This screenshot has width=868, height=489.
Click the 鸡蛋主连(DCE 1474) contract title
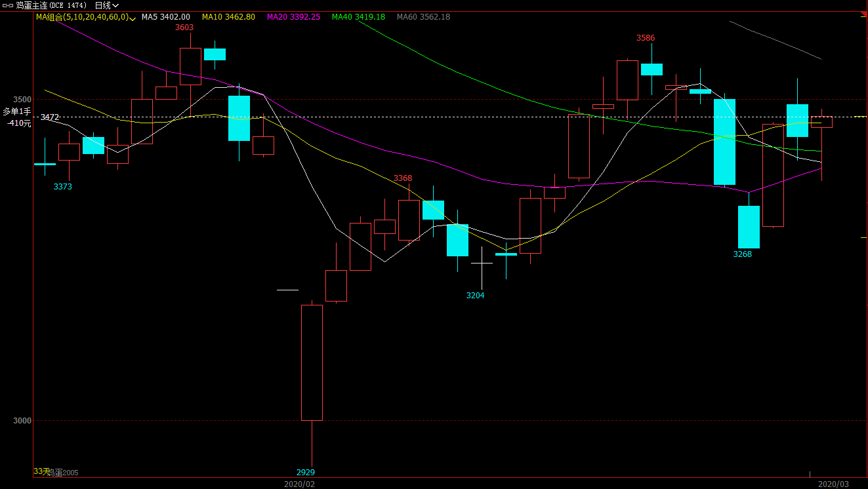pos(51,5)
